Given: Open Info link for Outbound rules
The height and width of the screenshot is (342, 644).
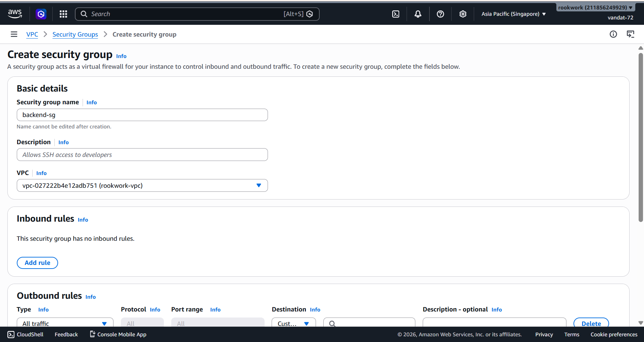Looking at the screenshot, I should 91,297.
